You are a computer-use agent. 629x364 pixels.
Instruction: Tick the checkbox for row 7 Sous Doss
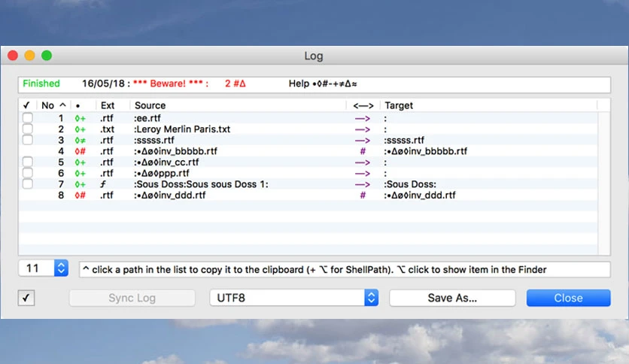(27, 184)
